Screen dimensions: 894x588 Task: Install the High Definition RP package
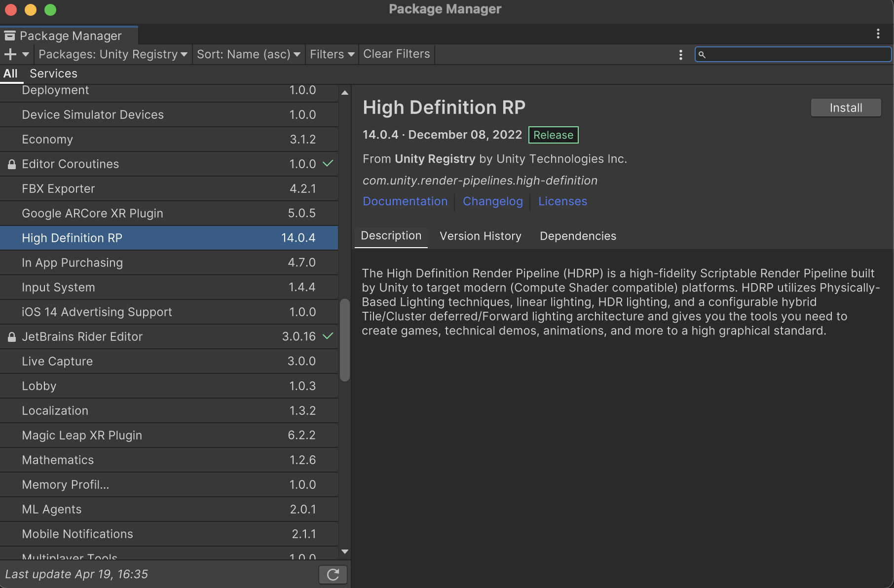[846, 108]
